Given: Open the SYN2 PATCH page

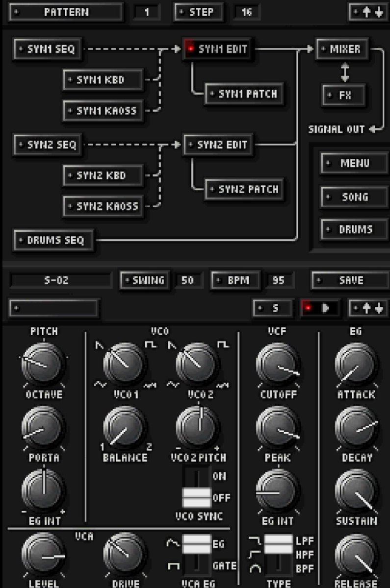Looking at the screenshot, I should [x=244, y=189].
